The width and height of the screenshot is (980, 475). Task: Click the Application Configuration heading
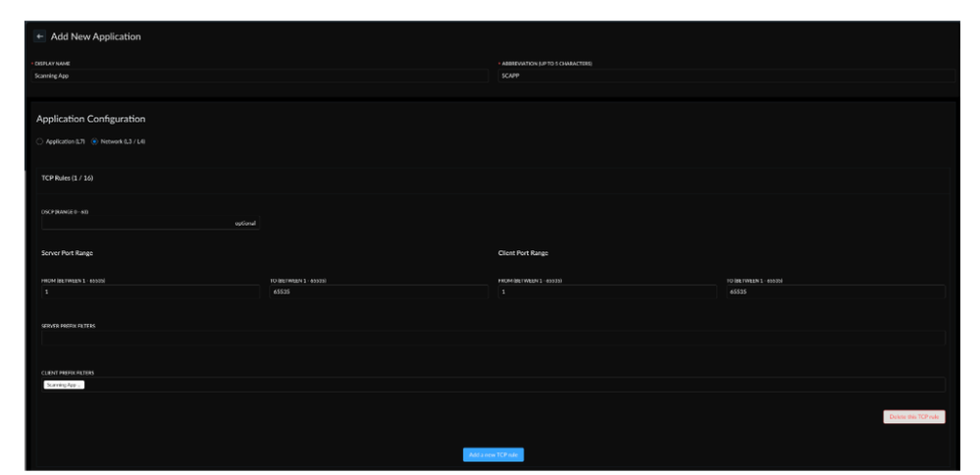click(90, 119)
